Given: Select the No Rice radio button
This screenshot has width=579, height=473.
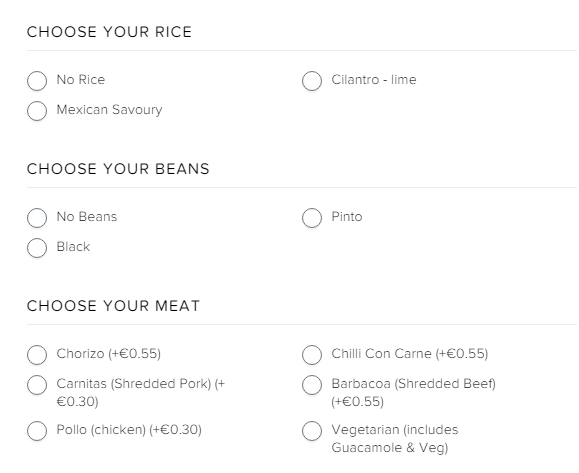Looking at the screenshot, I should point(37,80).
